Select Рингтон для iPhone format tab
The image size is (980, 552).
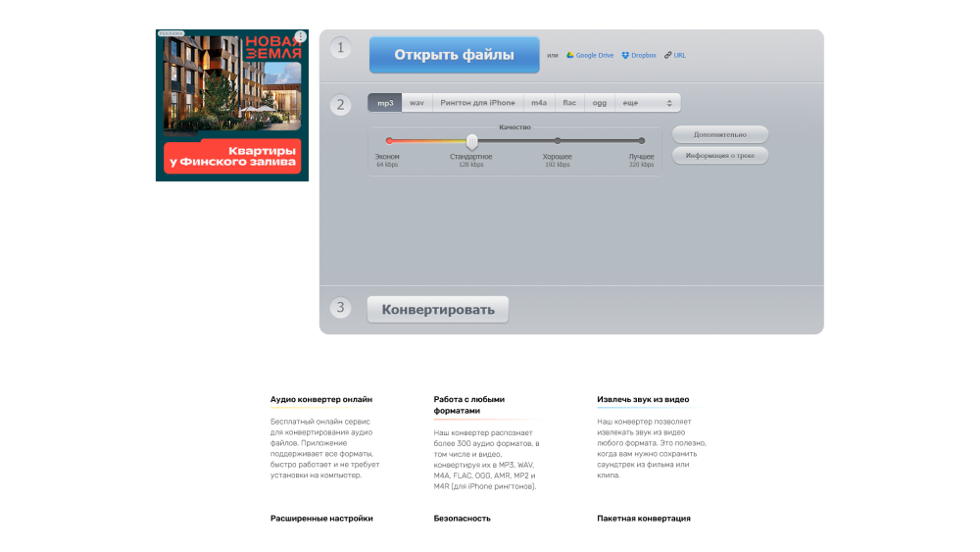click(x=477, y=103)
